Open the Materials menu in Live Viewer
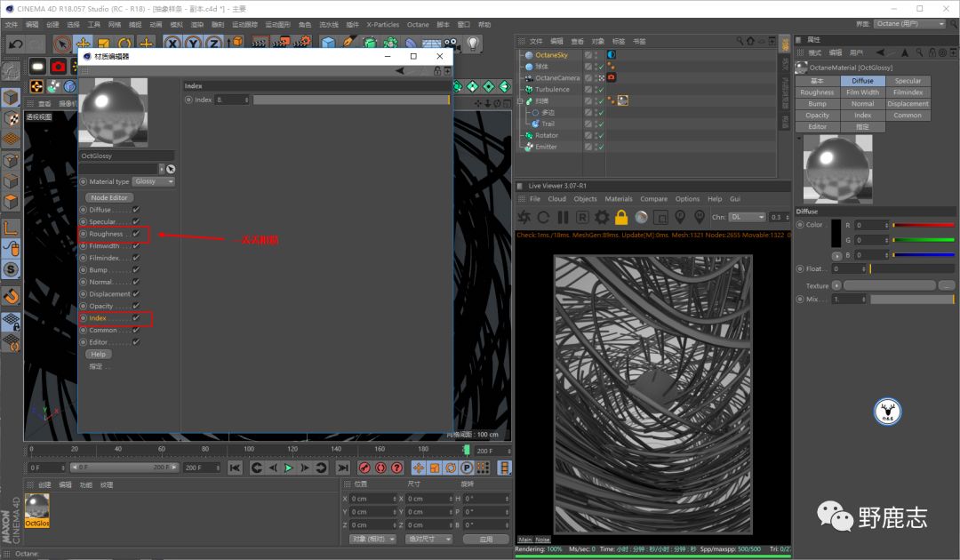The image size is (960, 560). point(619,199)
